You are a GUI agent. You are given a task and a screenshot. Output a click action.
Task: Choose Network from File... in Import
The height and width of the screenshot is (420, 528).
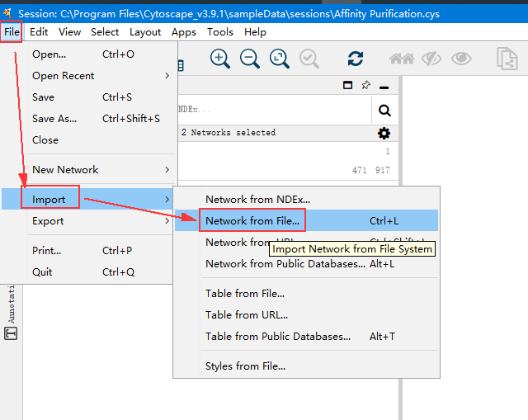tap(252, 220)
